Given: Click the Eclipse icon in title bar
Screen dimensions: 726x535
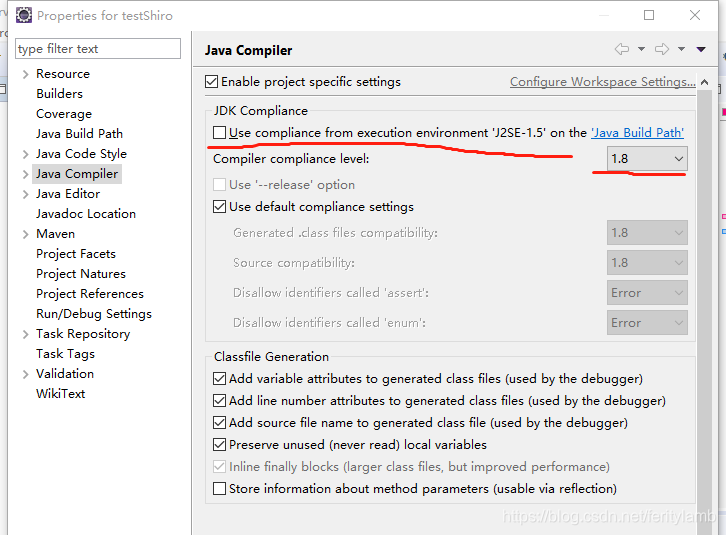Looking at the screenshot, I should tap(24, 15).
